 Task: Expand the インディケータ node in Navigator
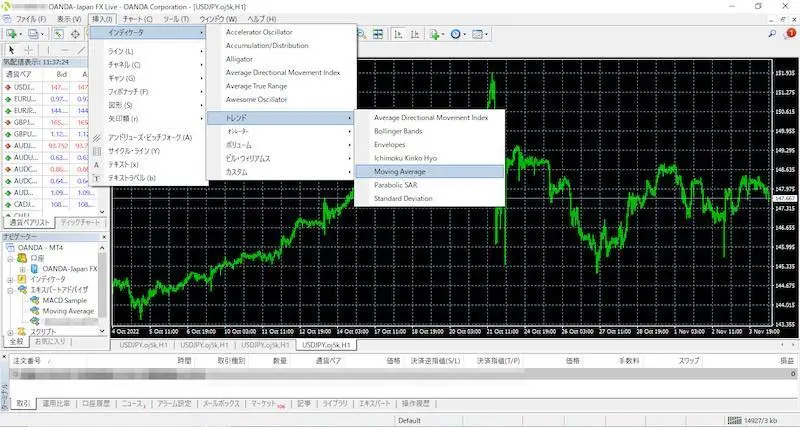[x=10, y=280]
